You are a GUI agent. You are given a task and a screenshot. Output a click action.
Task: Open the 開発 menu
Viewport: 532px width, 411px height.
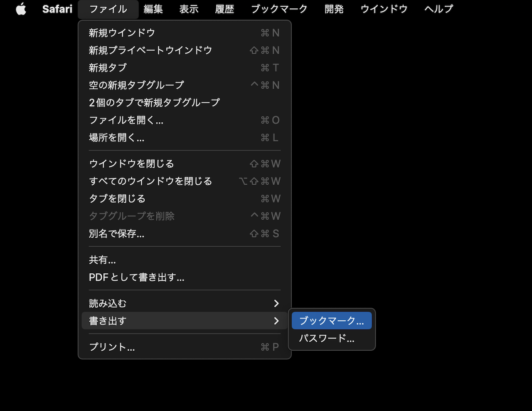coord(334,9)
